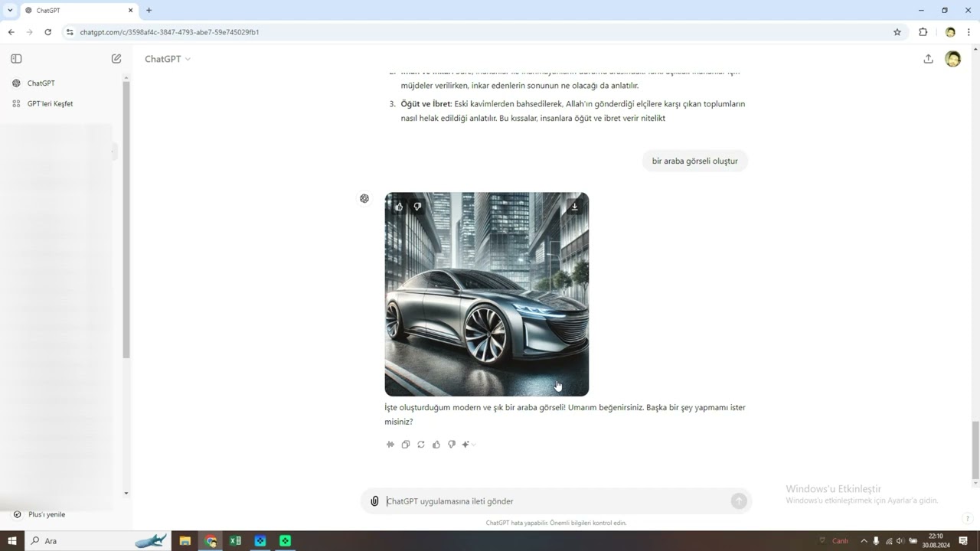Viewport: 980px width, 551px height.
Task: Click the browser forward arrow
Action: tap(29, 32)
